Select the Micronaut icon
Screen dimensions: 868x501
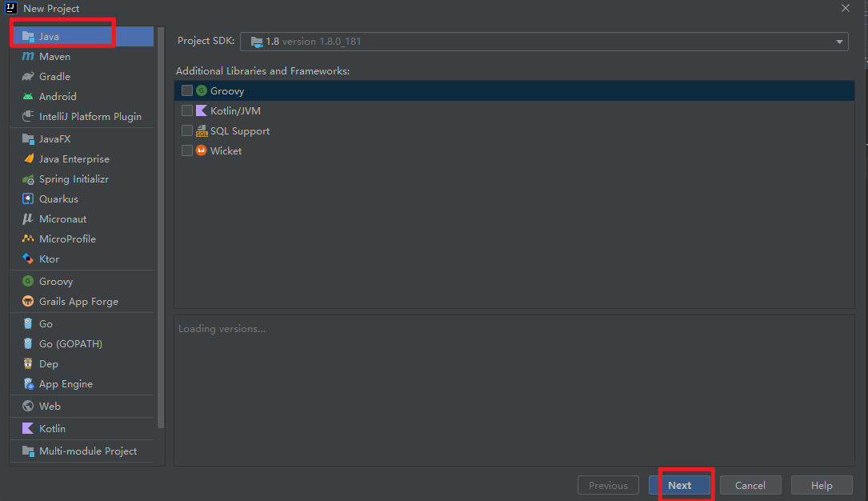point(28,219)
